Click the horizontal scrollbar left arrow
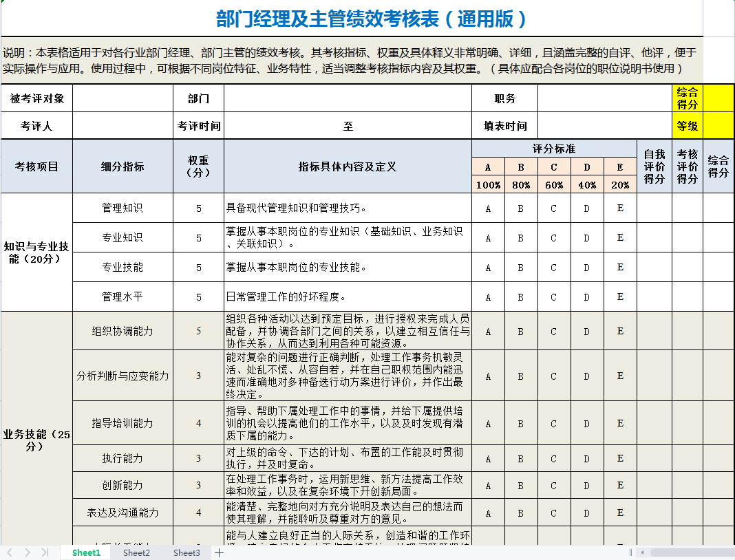The image size is (735, 560). [642, 552]
